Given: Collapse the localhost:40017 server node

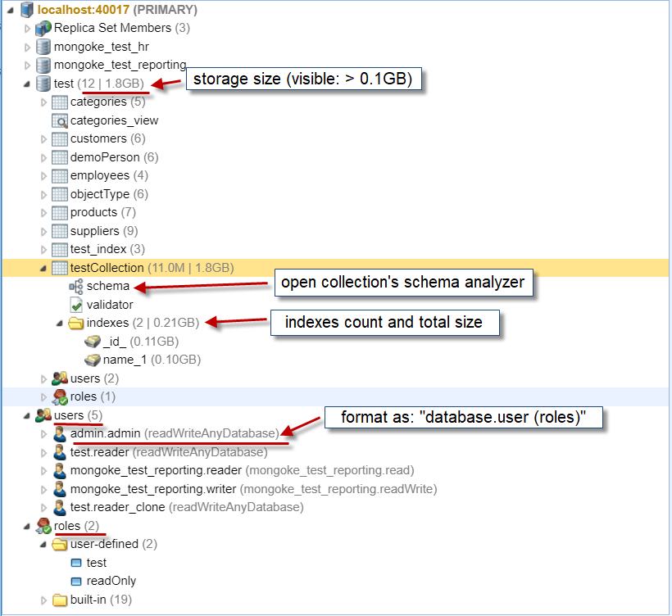Looking at the screenshot, I should (11, 11).
